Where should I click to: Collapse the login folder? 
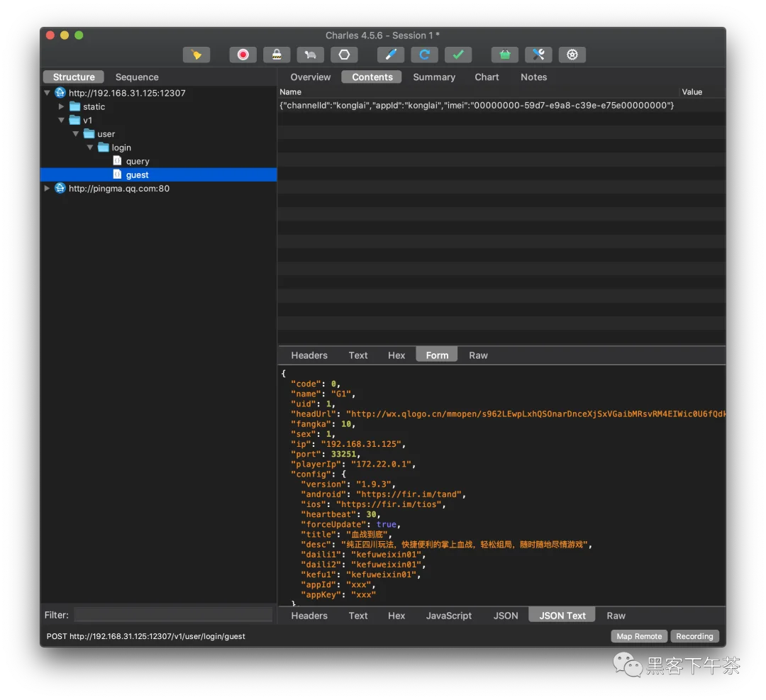click(90, 148)
